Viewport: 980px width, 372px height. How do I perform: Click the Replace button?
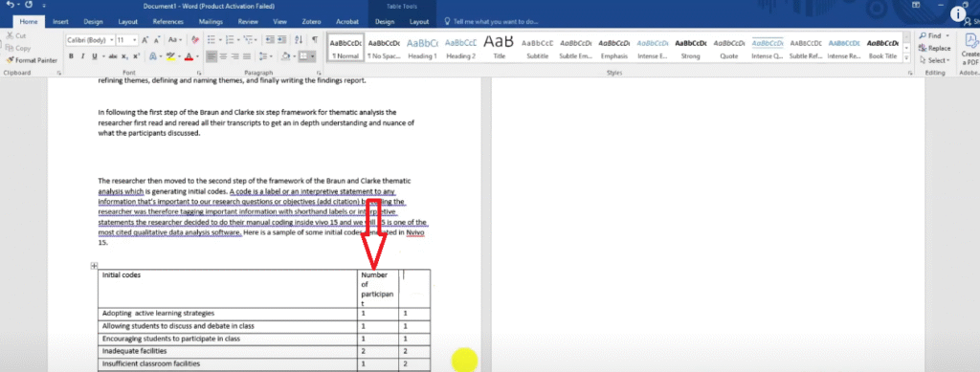pyautogui.click(x=935, y=48)
